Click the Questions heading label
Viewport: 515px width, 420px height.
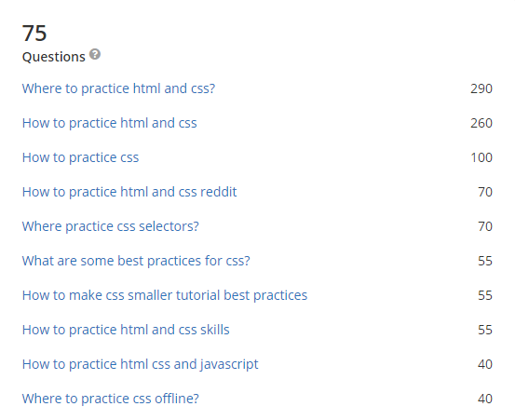[53, 57]
